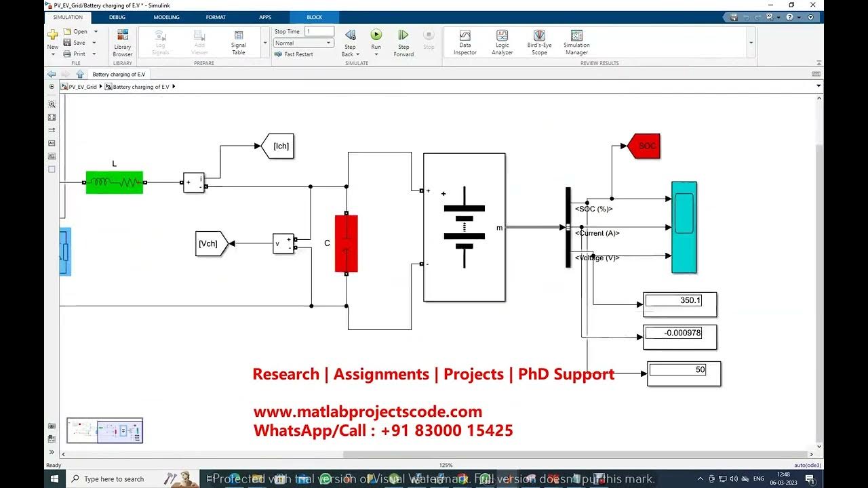Switch to the Modeling tab

point(166,17)
